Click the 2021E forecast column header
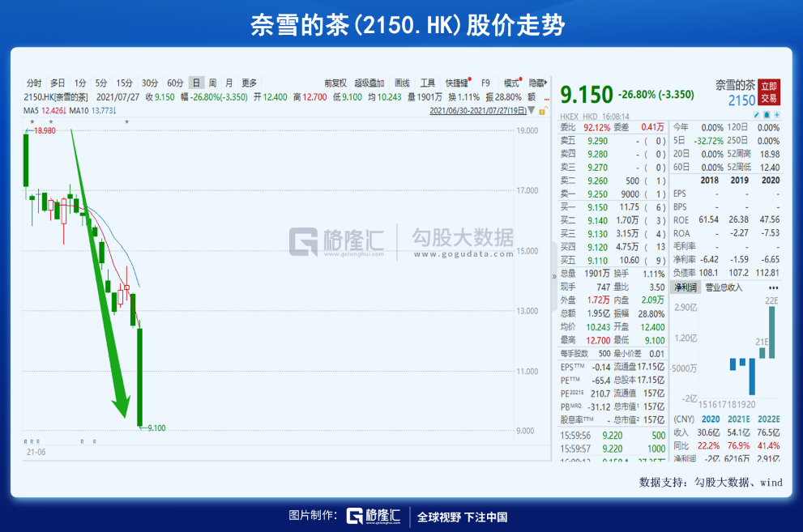Image resolution: width=803 pixels, height=532 pixels. pyautogui.click(x=738, y=419)
